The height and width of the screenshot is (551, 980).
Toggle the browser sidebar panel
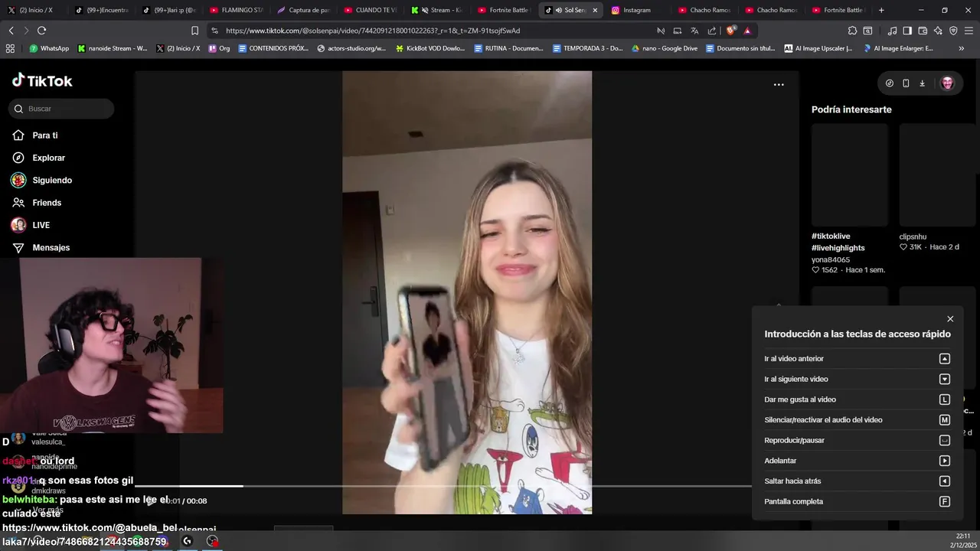pos(907,31)
